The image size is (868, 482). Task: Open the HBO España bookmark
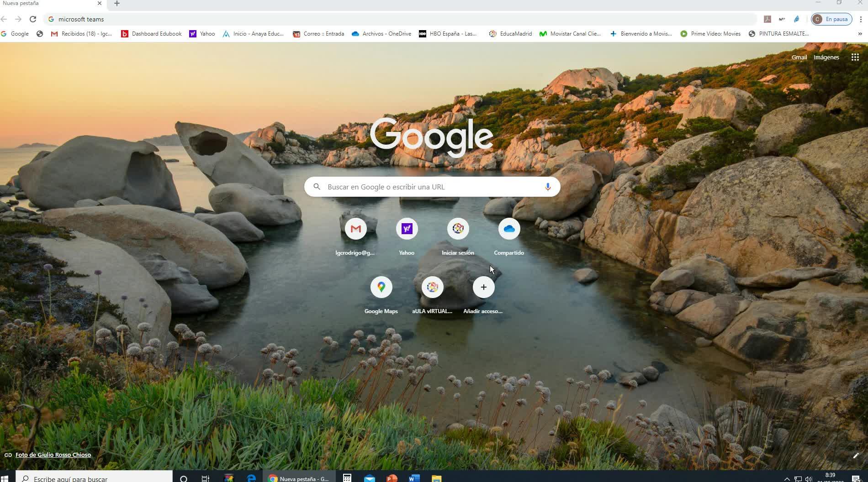[x=448, y=34]
